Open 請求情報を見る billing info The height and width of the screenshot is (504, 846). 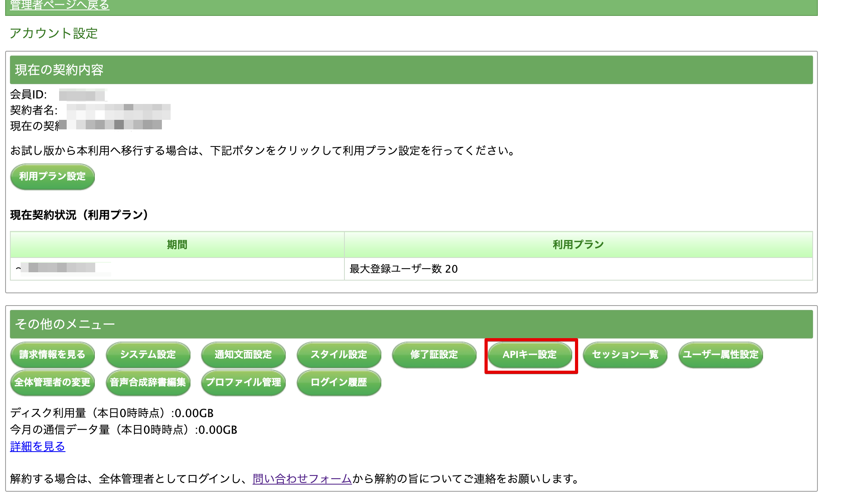(x=52, y=354)
